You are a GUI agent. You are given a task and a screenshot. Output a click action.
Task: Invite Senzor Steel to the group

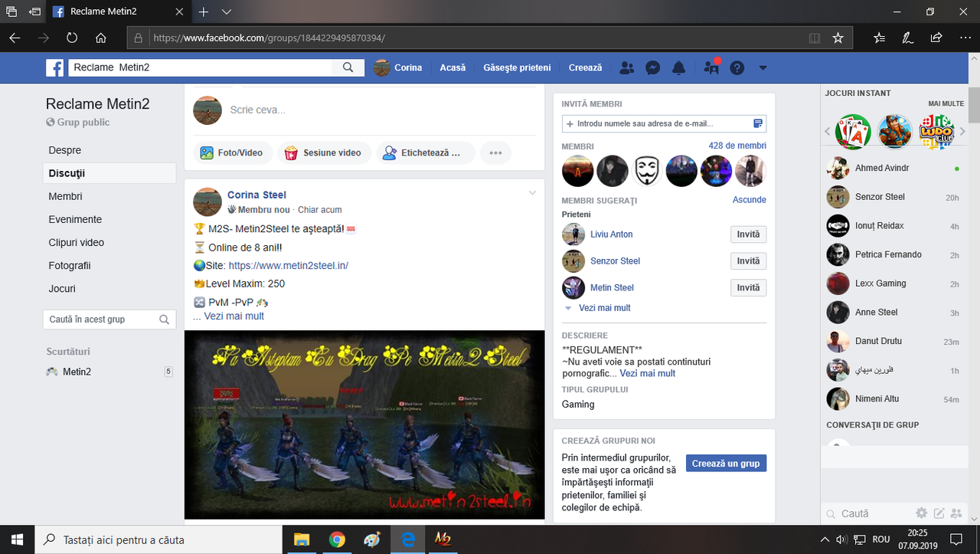coord(748,261)
